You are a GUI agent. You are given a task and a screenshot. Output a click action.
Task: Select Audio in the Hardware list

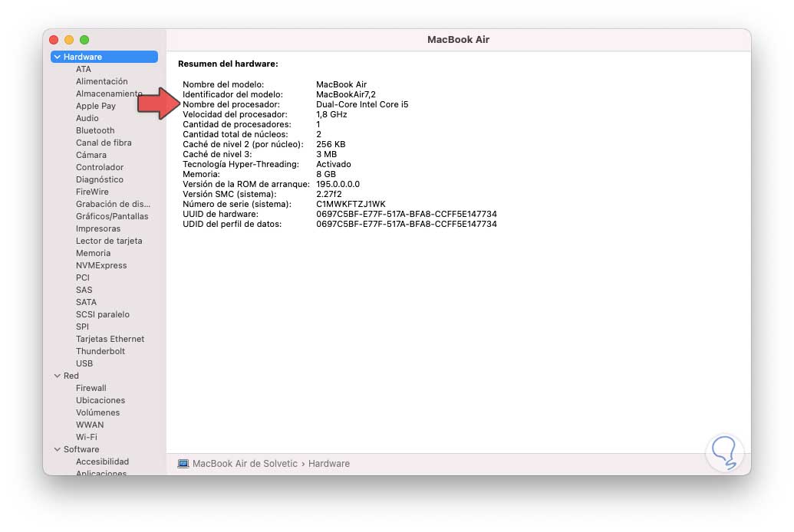[x=87, y=118]
